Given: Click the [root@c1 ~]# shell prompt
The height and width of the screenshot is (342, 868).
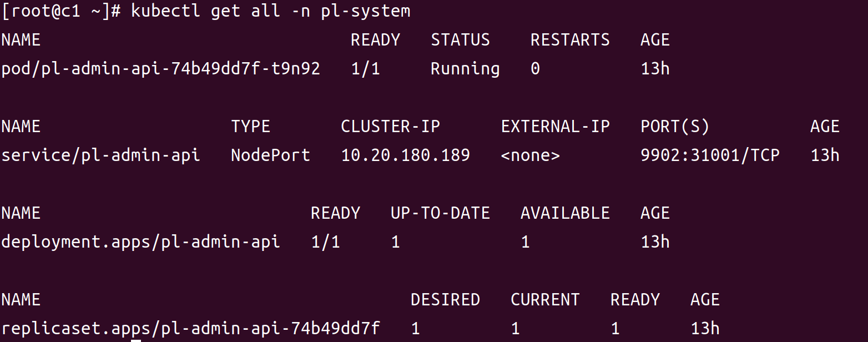Looking at the screenshot, I should pos(61,11).
